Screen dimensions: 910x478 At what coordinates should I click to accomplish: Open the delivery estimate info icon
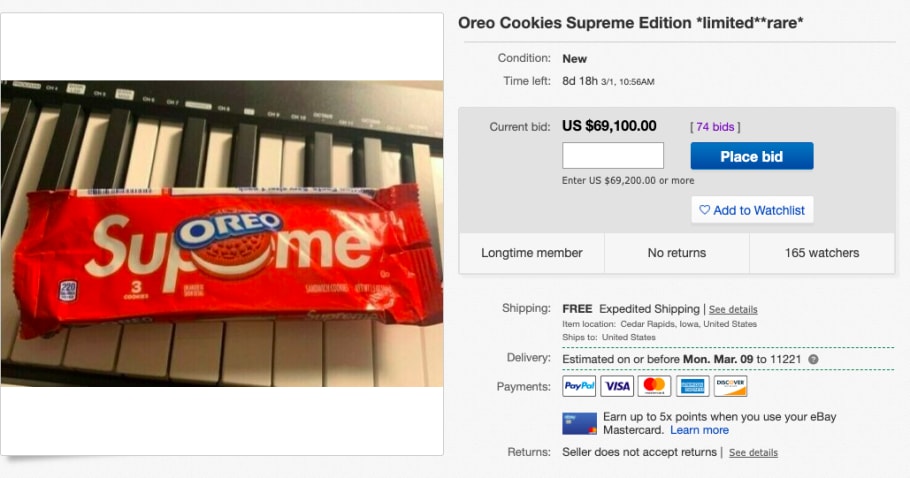click(813, 359)
